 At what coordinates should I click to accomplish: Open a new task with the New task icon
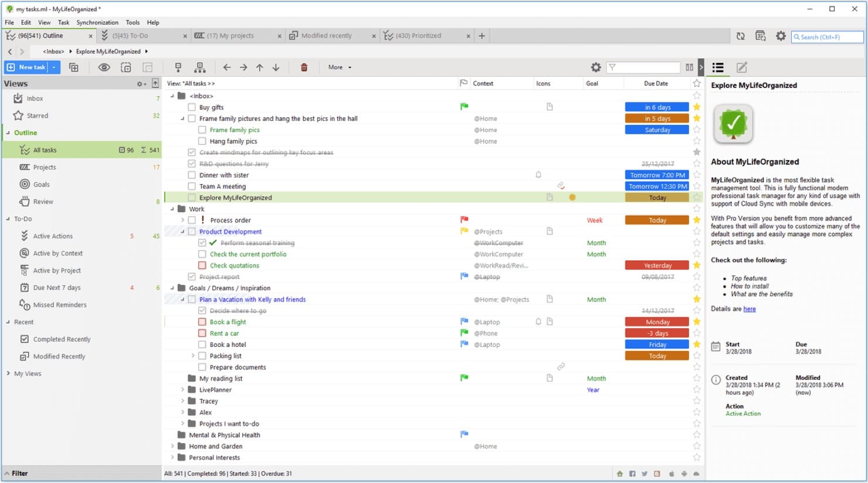point(26,67)
